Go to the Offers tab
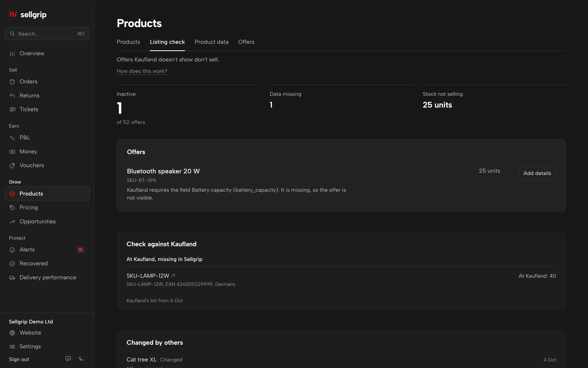The width and height of the screenshot is (588, 368). (x=246, y=42)
